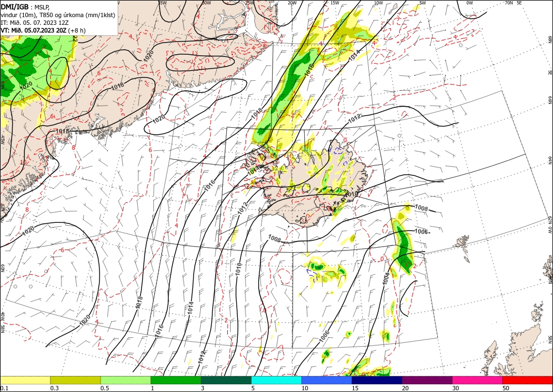Viewport: 553px width, 392px height.
Task: Click the pink 30–50 legend swatch
Action: click(x=478, y=380)
